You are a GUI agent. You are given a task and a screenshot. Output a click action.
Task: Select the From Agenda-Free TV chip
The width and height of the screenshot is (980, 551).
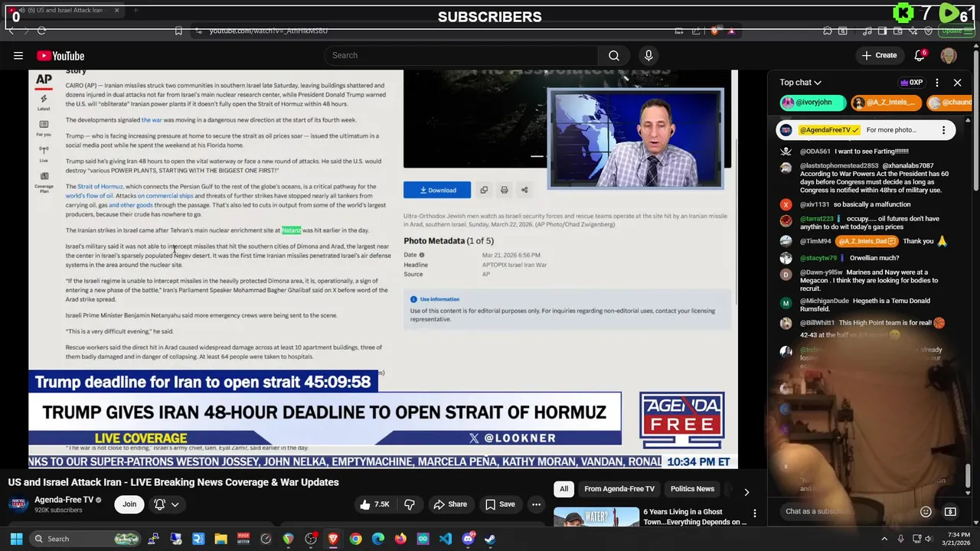click(x=619, y=489)
